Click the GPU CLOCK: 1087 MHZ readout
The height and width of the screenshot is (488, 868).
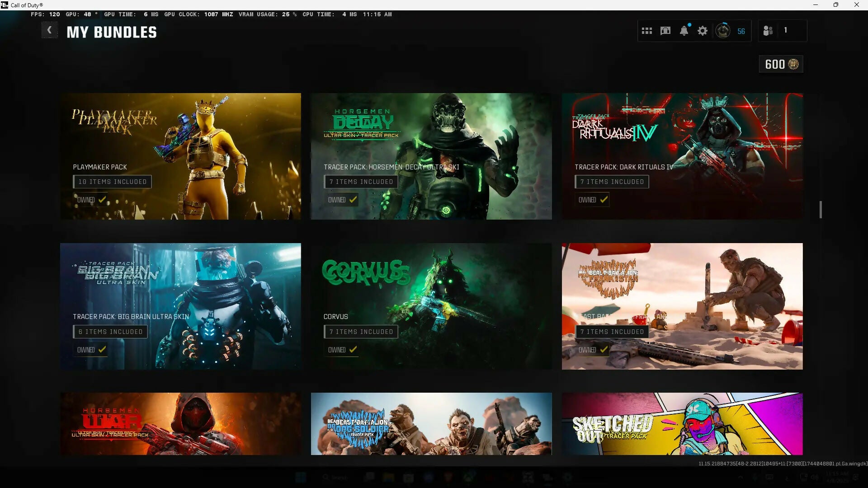pyautogui.click(x=198, y=14)
